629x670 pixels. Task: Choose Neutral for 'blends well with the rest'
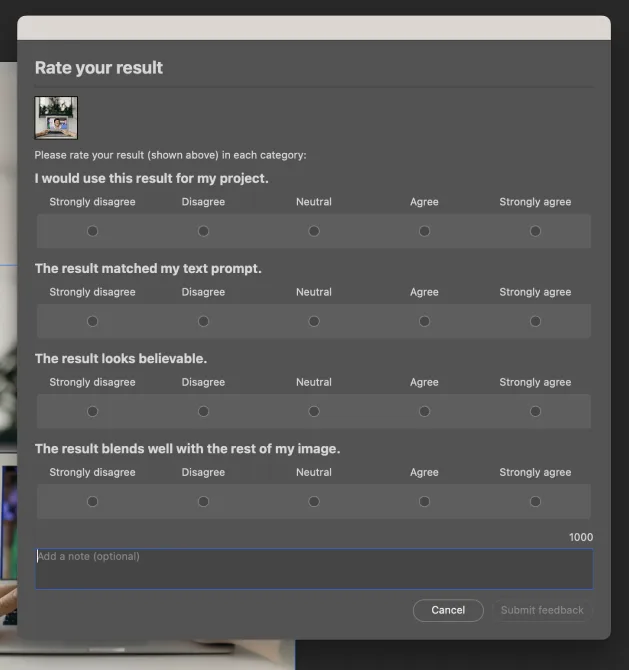point(314,502)
